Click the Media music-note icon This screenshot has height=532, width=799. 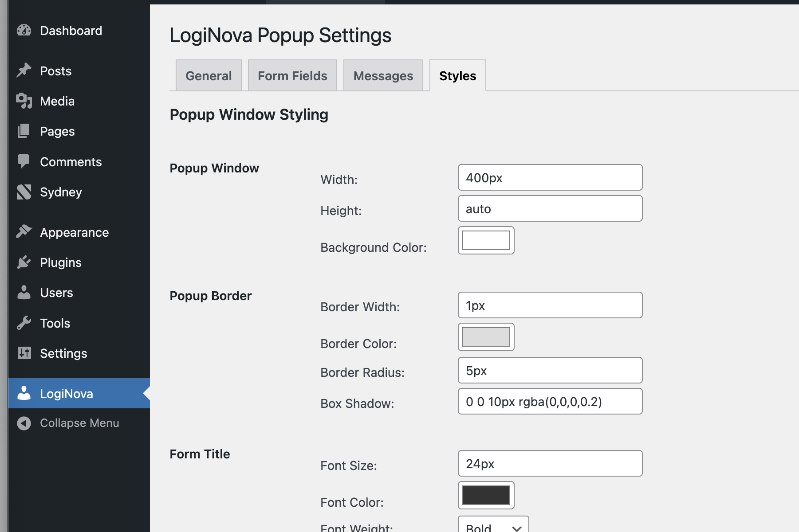coord(24,101)
